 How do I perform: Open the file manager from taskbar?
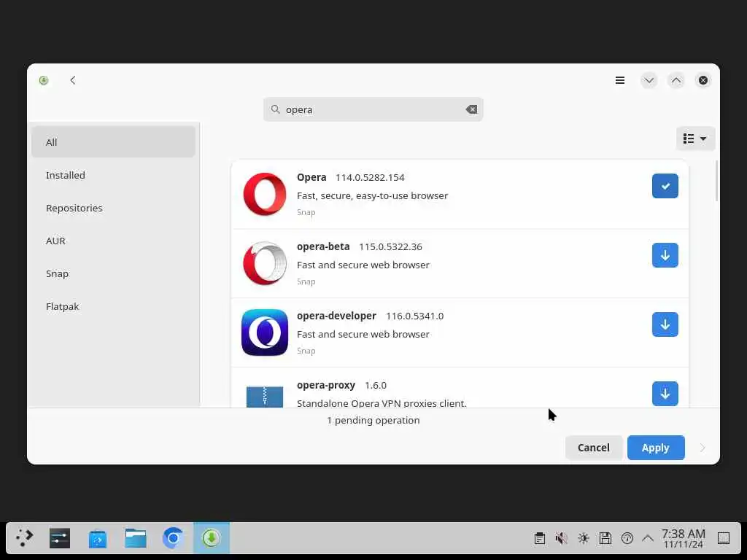point(135,538)
